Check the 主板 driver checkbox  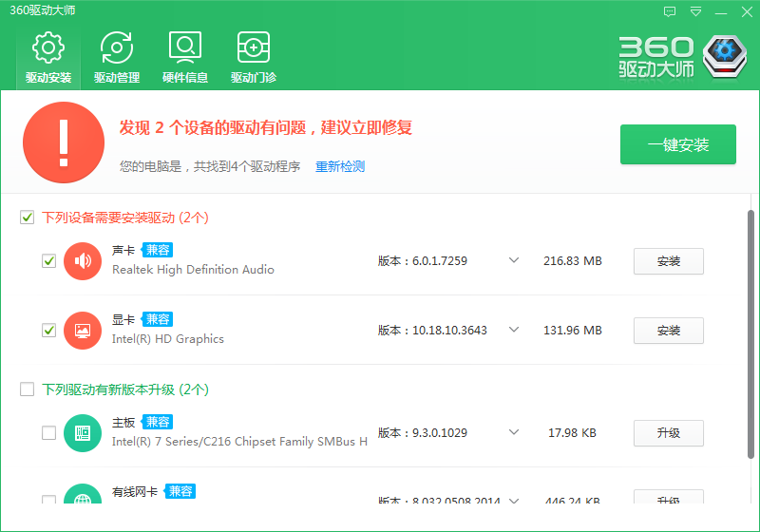tap(49, 433)
